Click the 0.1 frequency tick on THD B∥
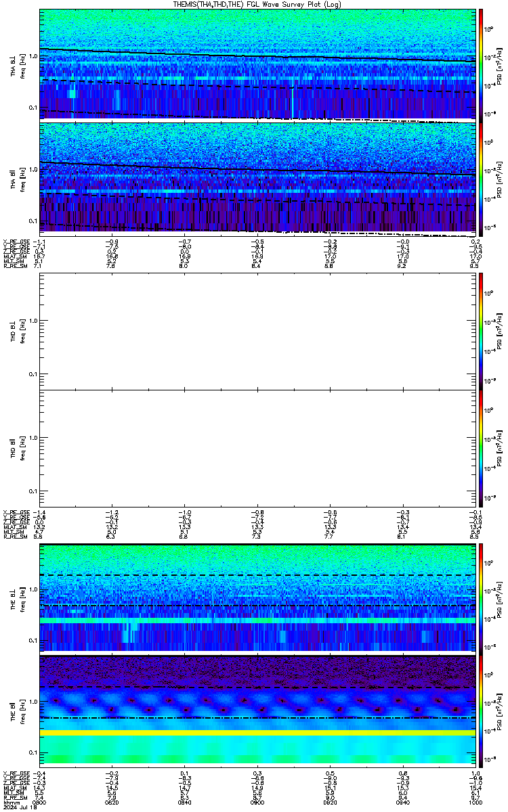 (33, 490)
